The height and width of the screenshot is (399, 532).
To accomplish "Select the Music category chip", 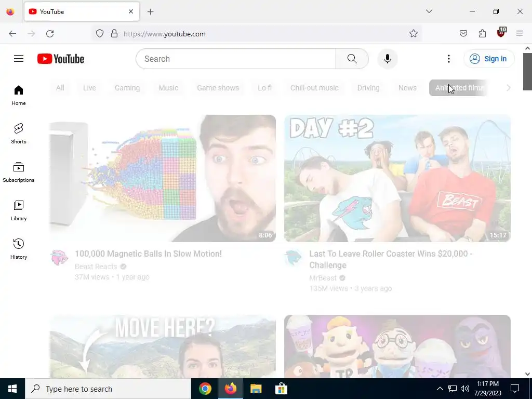I will point(168,88).
